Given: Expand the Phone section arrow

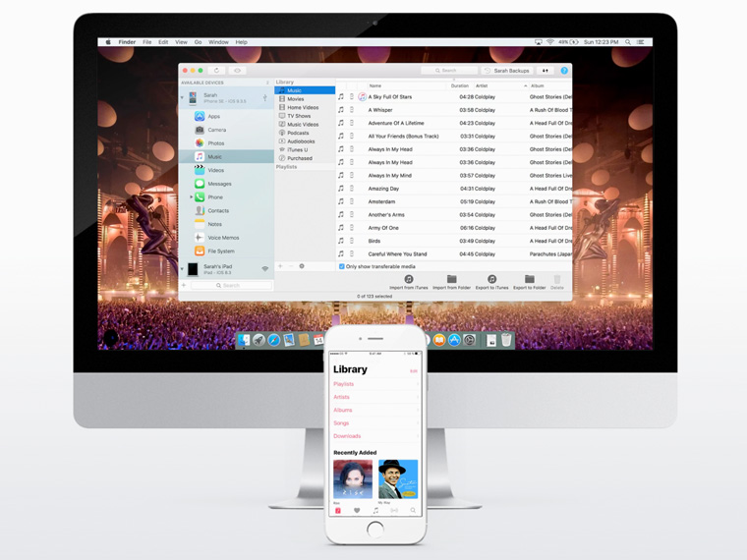Looking at the screenshot, I should (191, 196).
